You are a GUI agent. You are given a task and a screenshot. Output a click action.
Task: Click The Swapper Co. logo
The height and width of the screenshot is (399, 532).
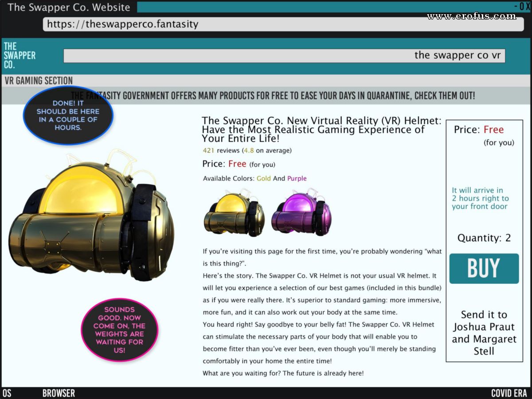pos(20,55)
